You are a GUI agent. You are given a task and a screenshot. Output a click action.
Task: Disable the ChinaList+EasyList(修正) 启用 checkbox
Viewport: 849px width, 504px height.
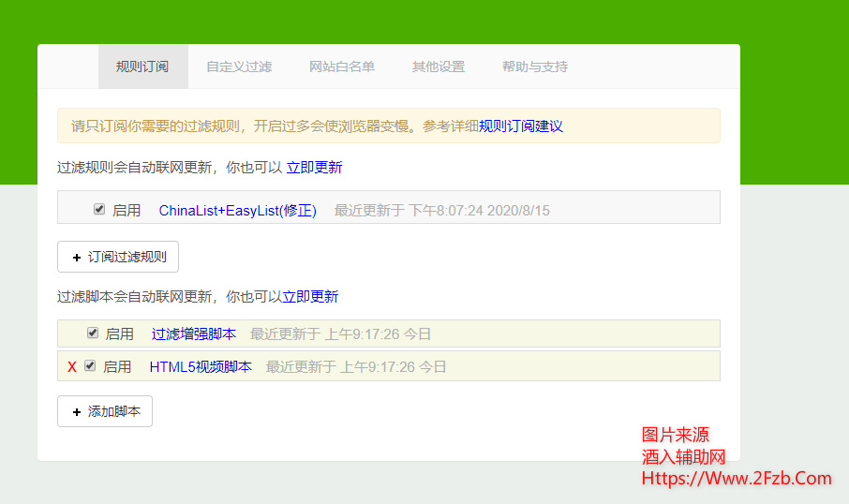point(99,210)
